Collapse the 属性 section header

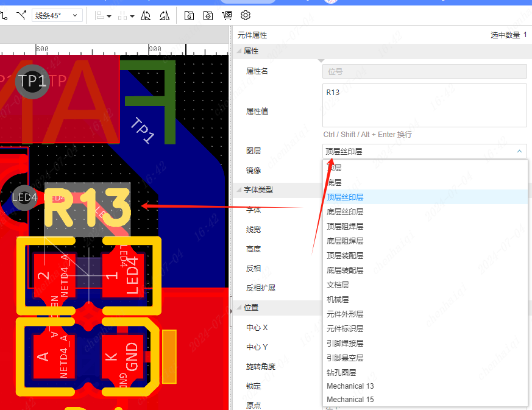(251, 51)
